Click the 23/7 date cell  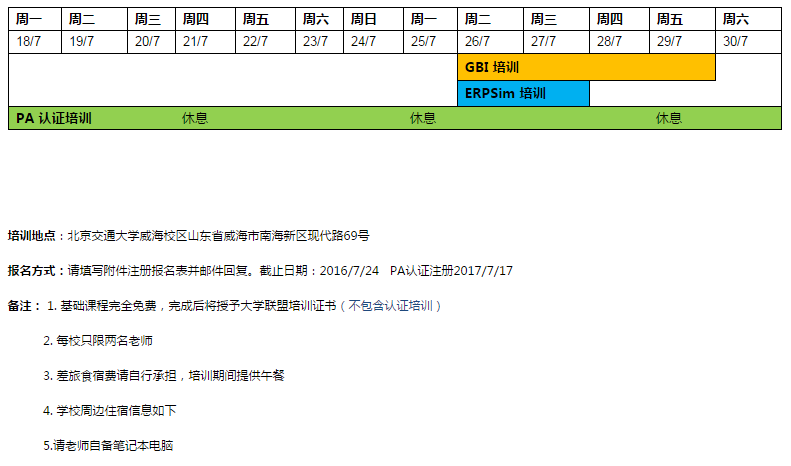point(319,42)
